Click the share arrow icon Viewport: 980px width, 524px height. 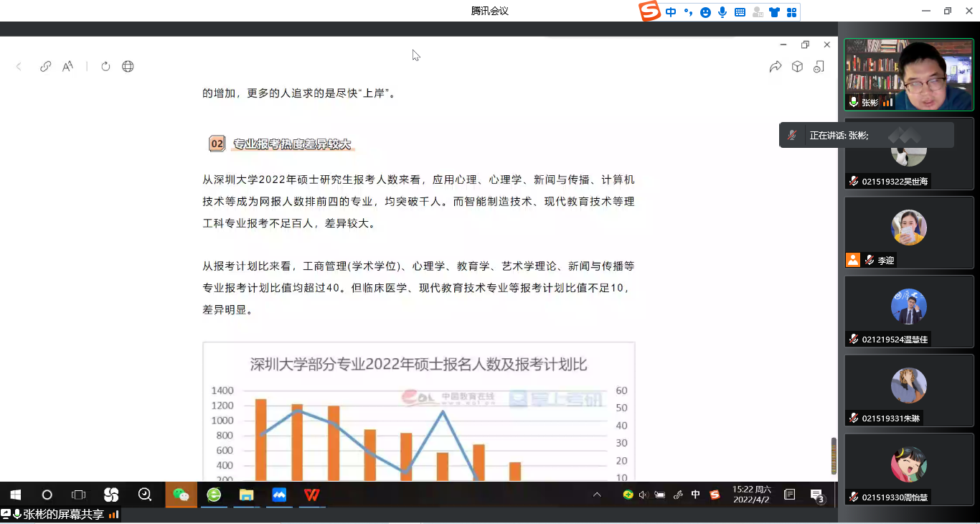pyautogui.click(x=776, y=67)
